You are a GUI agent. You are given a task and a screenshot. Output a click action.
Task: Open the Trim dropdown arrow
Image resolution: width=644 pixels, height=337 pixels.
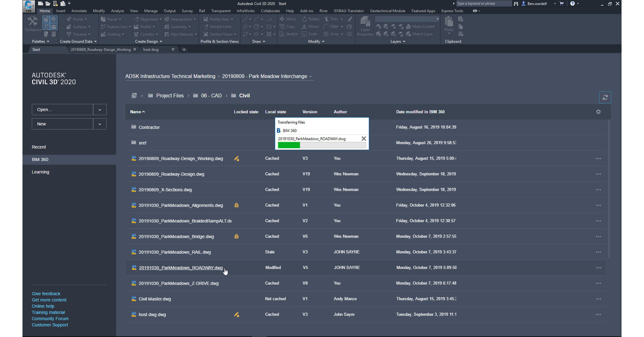point(341,19)
